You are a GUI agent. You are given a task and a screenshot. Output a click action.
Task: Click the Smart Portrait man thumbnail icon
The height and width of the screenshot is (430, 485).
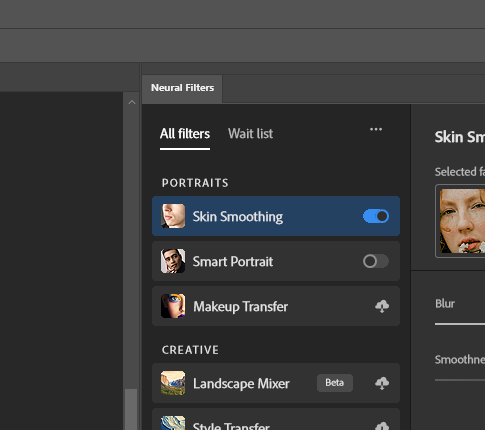coord(173,261)
